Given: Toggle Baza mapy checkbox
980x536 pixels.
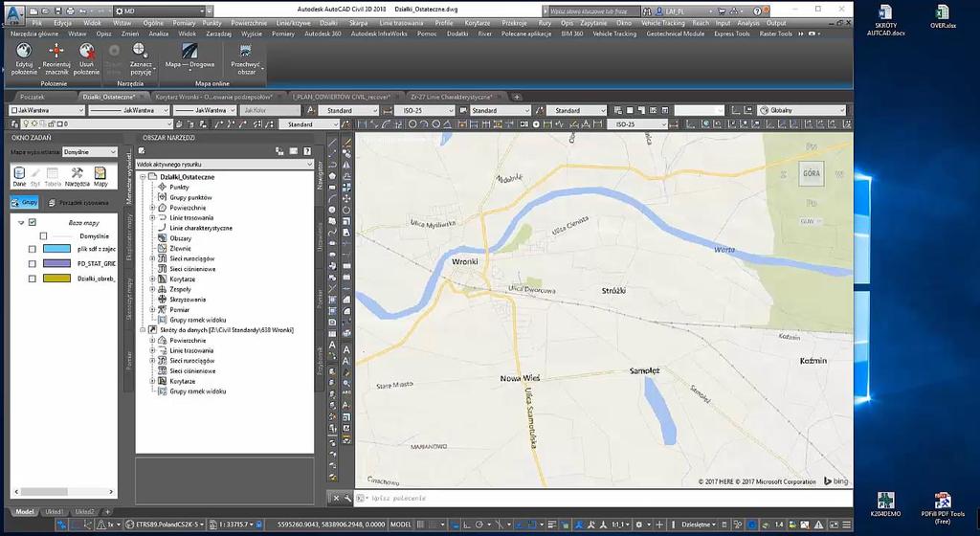Looking at the screenshot, I should pos(33,222).
